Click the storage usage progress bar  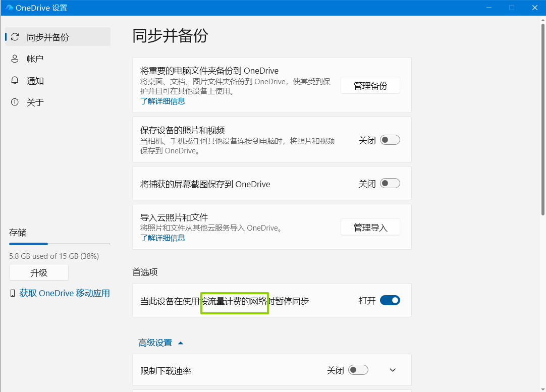[59, 244]
